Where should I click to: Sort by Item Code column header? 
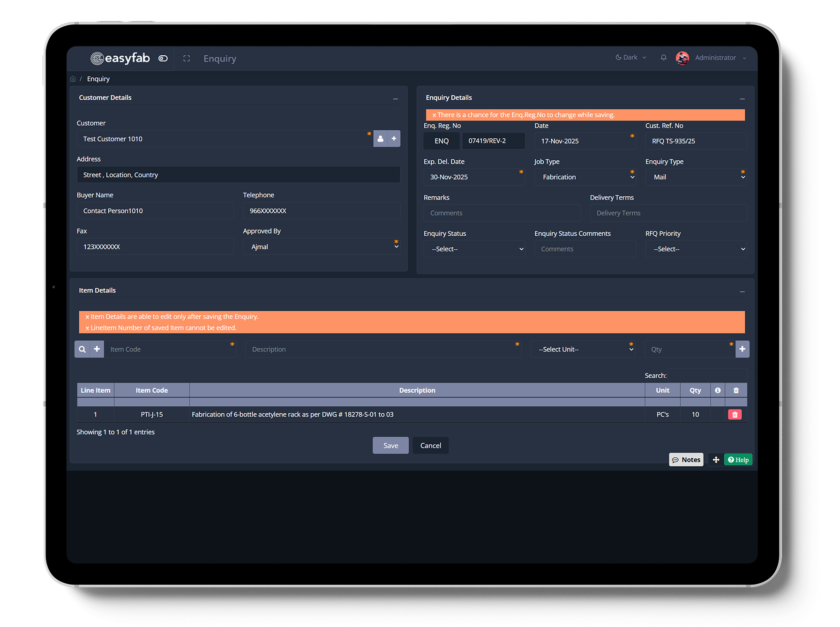[152, 390]
